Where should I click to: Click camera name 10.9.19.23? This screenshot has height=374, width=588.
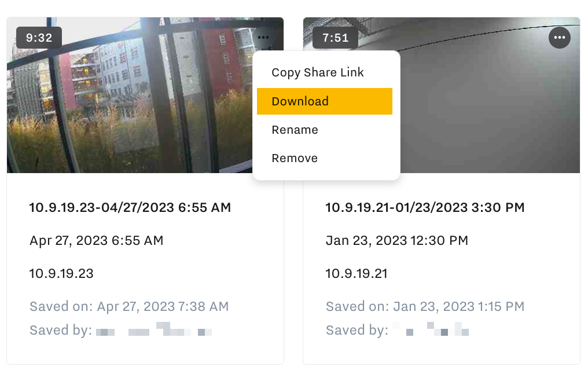tap(61, 273)
